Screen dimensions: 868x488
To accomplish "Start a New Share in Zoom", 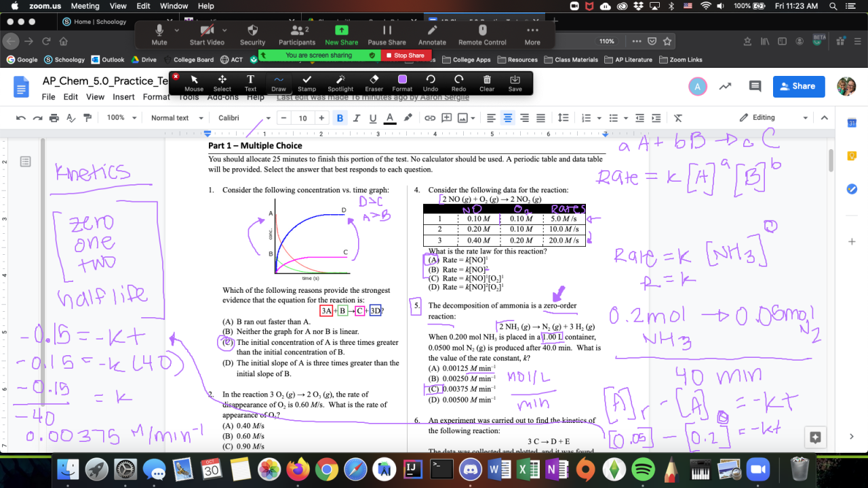I will [342, 35].
